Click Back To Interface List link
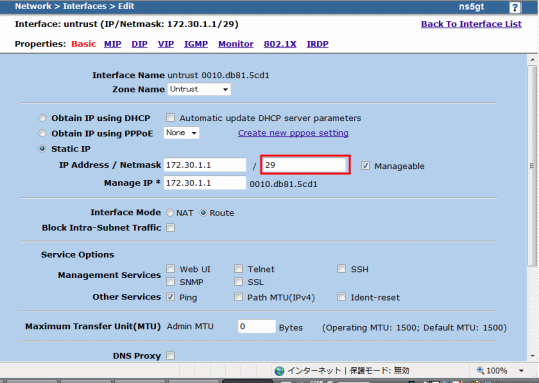The image size is (539, 383). [x=471, y=24]
